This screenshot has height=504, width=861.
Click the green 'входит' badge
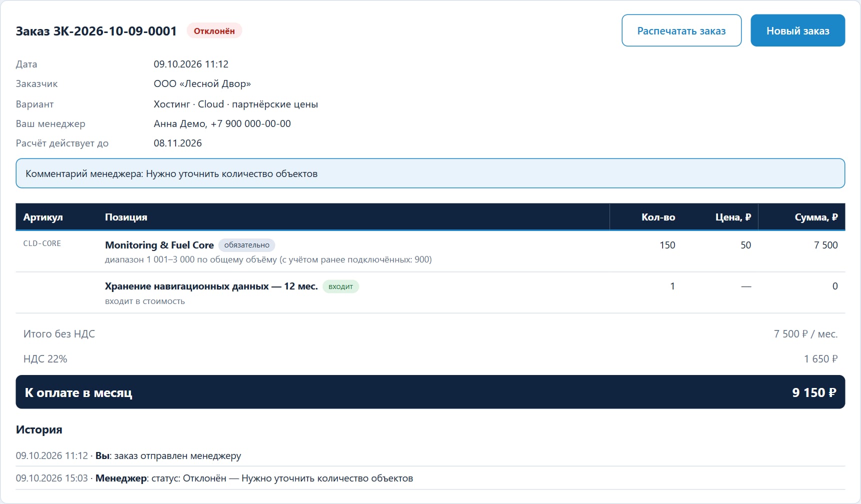click(341, 286)
